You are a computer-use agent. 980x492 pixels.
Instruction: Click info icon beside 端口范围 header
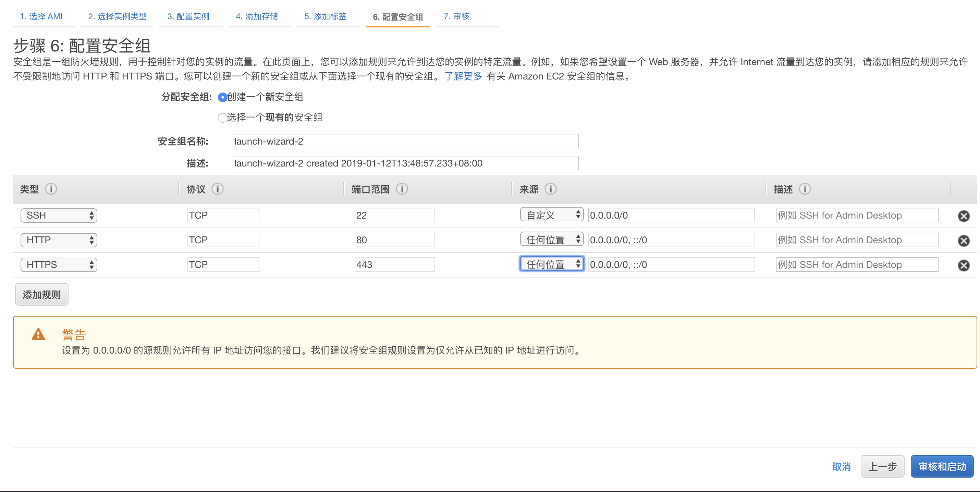click(x=401, y=189)
